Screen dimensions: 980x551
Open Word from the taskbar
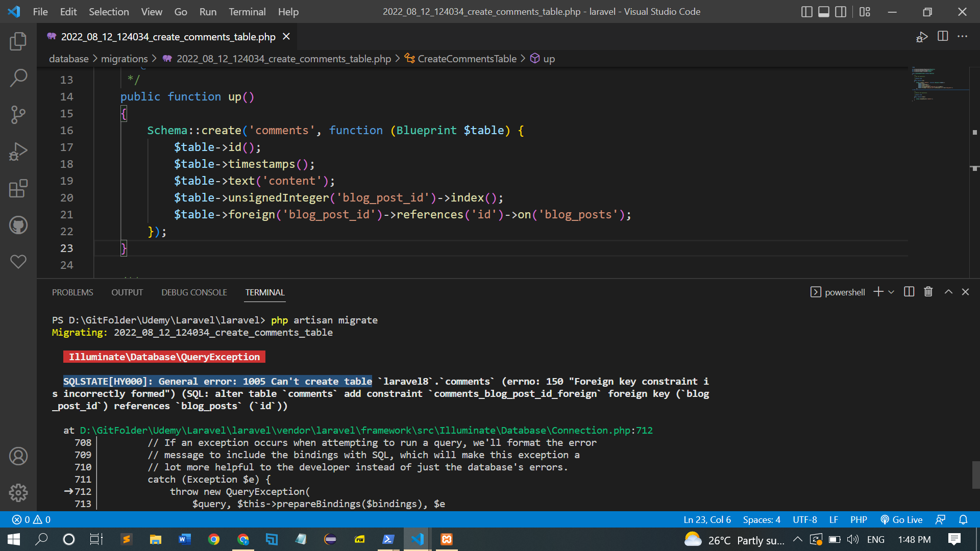tap(185, 539)
